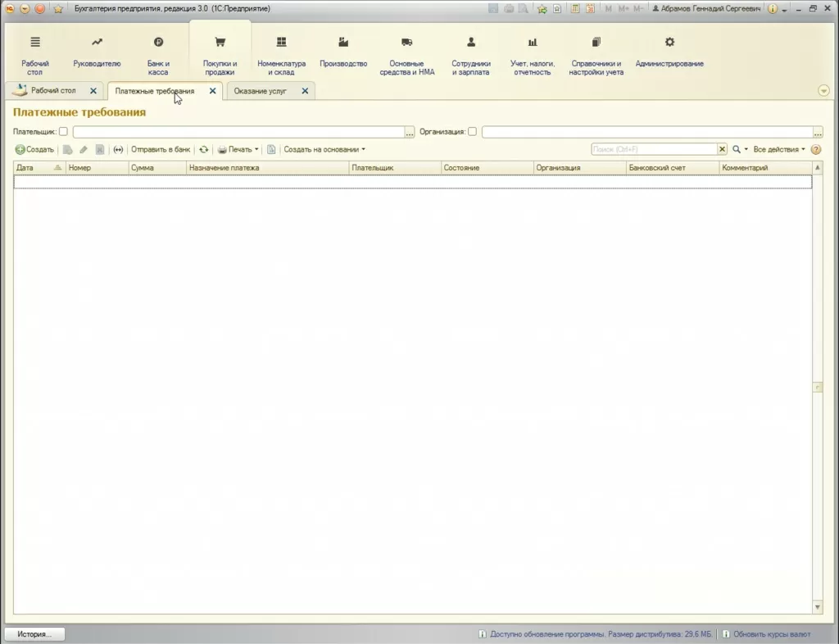The width and height of the screenshot is (839, 644).
Task: Open Основные средства и НМА section
Action: (406, 55)
